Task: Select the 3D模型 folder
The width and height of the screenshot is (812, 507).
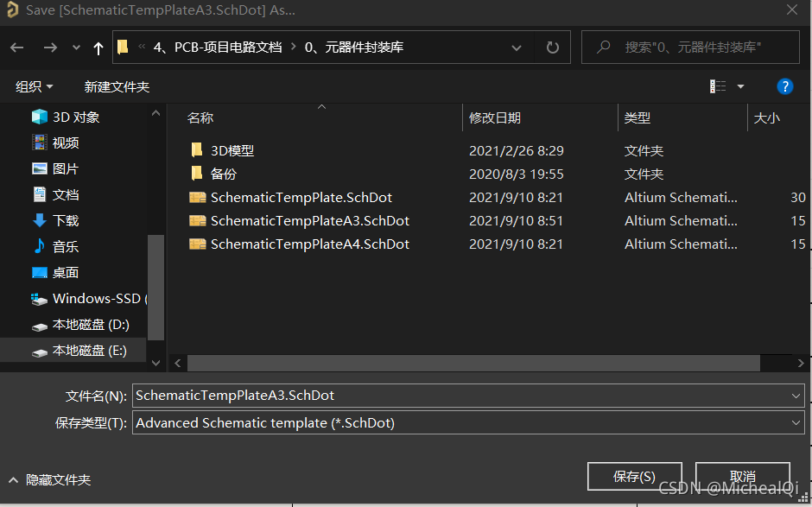Action: [232, 150]
